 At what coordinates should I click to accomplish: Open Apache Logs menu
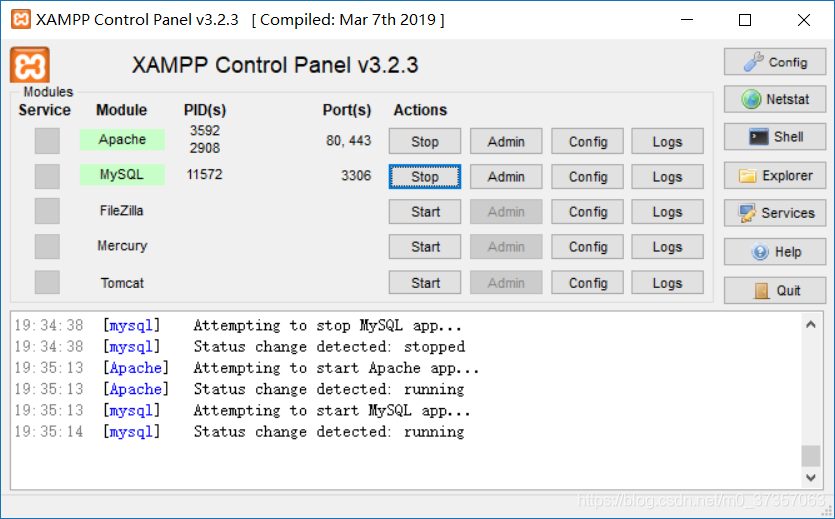point(667,141)
